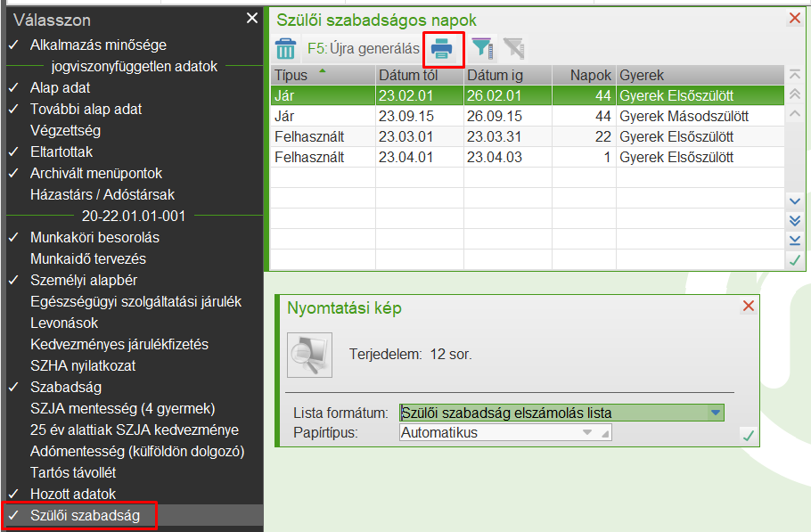The height and width of the screenshot is (532, 811).
Task: Select Házastárs / Adóstársak entry
Action: 102,194
